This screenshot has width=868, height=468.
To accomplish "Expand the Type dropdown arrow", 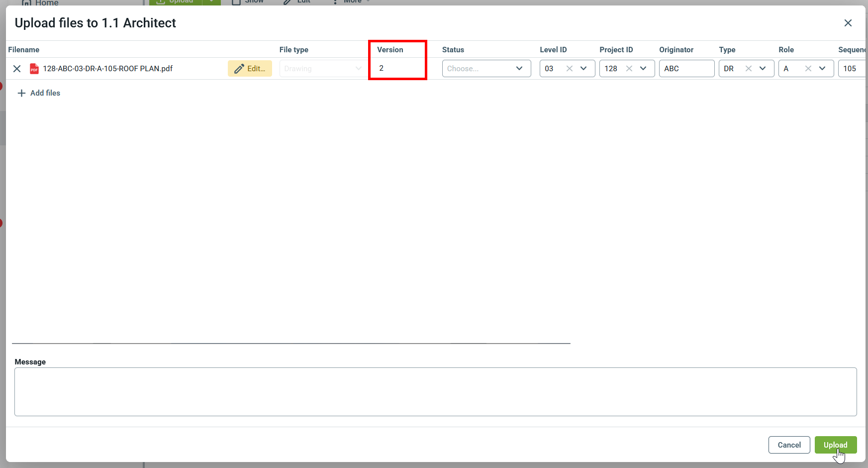I will click(763, 69).
